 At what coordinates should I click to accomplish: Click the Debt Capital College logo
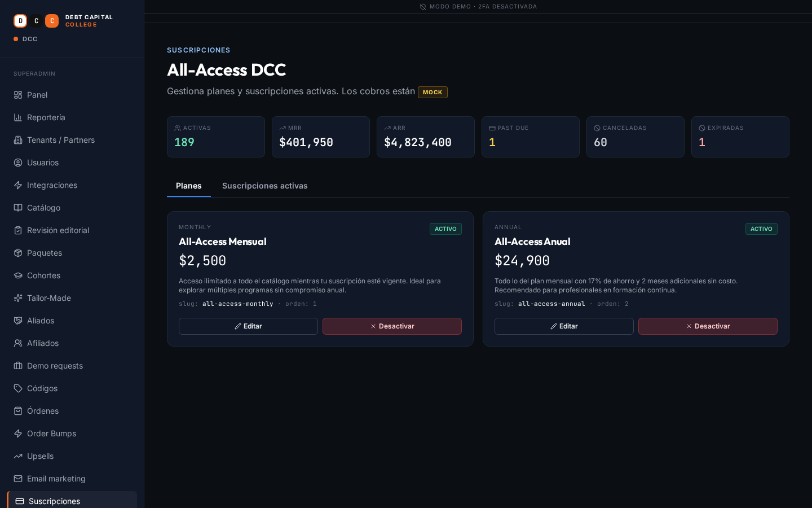[x=63, y=21]
